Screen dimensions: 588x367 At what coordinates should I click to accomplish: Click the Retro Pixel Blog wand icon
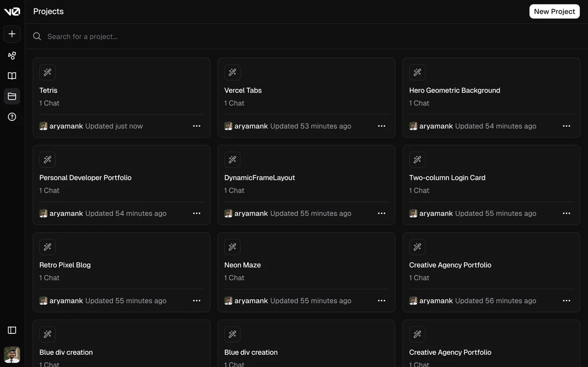click(48, 247)
